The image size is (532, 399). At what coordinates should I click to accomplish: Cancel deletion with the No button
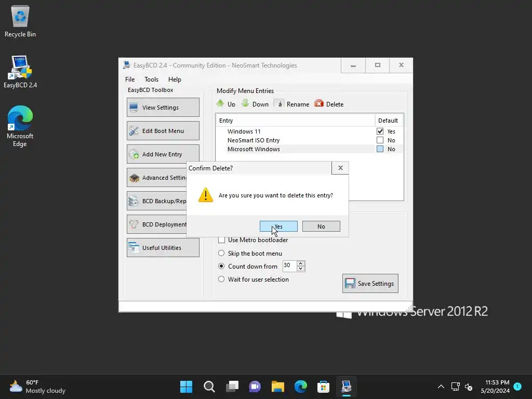(321, 227)
